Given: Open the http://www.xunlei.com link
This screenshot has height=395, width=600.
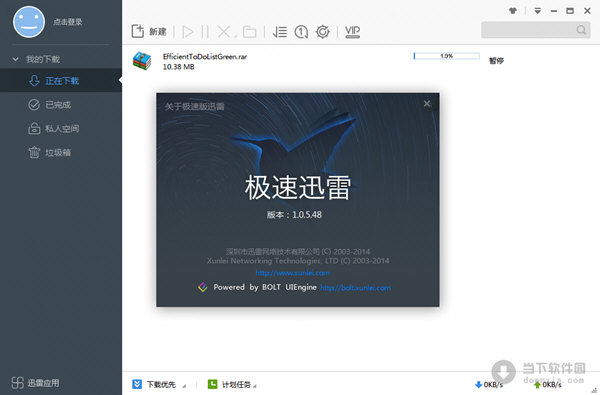Looking at the screenshot, I should (x=292, y=273).
